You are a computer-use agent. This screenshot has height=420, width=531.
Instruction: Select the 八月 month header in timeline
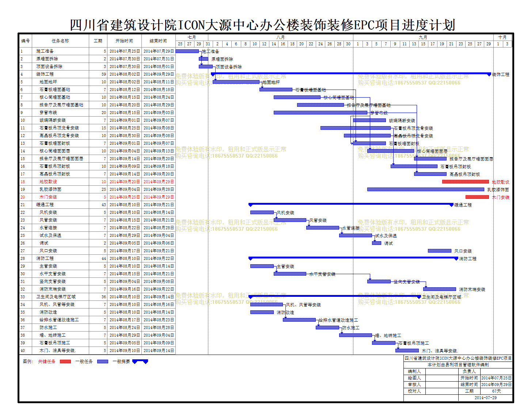280,37
